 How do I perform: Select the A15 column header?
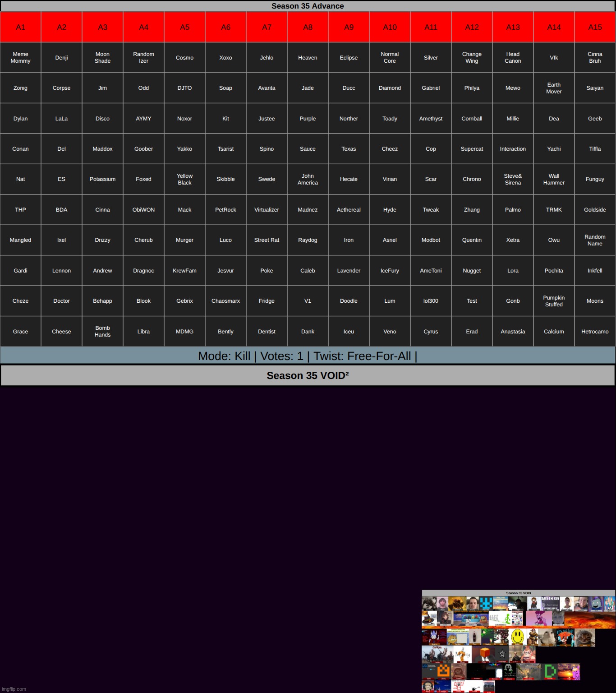click(595, 27)
